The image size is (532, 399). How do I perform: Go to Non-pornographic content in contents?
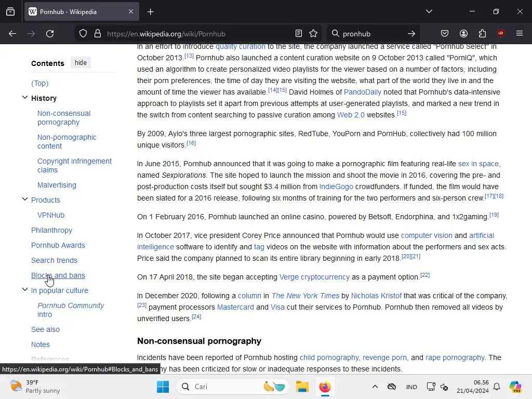[67, 141]
